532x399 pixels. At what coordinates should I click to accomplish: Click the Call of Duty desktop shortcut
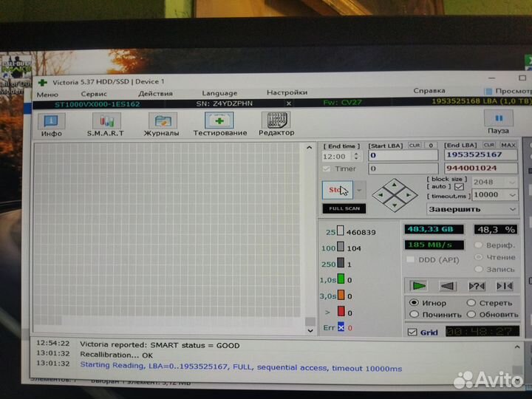coord(15,73)
